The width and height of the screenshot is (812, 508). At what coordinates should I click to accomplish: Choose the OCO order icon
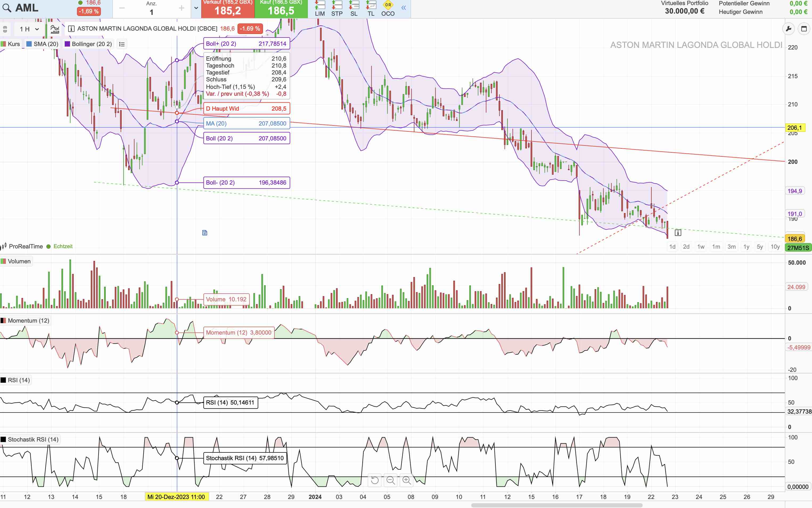click(x=388, y=9)
